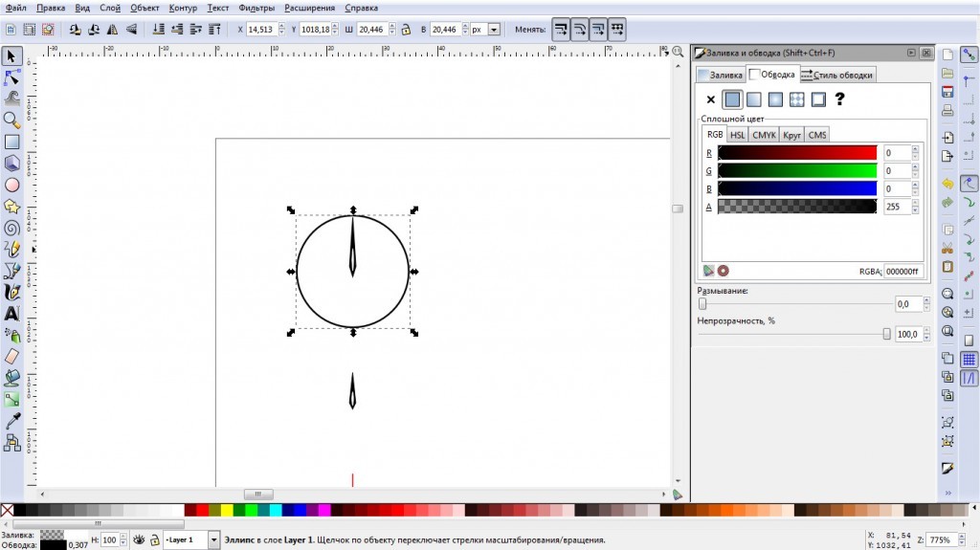Click the Undo icon in right toolbar
The height and width of the screenshot is (550, 980).
click(947, 184)
